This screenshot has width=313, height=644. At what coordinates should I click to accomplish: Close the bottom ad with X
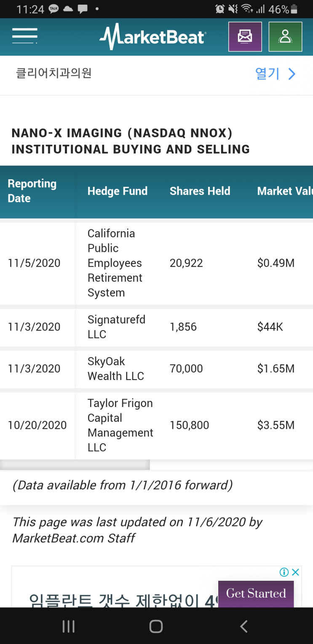pos(296,572)
